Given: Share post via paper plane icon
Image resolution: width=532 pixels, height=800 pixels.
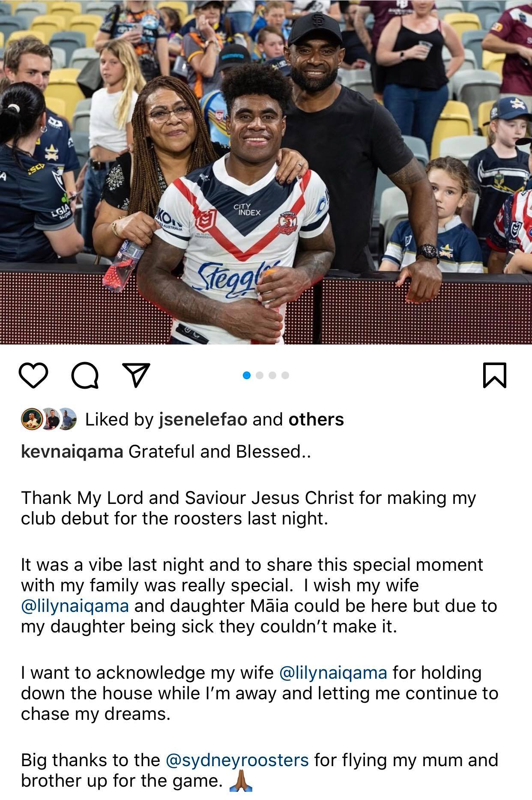Looking at the screenshot, I should (136, 375).
